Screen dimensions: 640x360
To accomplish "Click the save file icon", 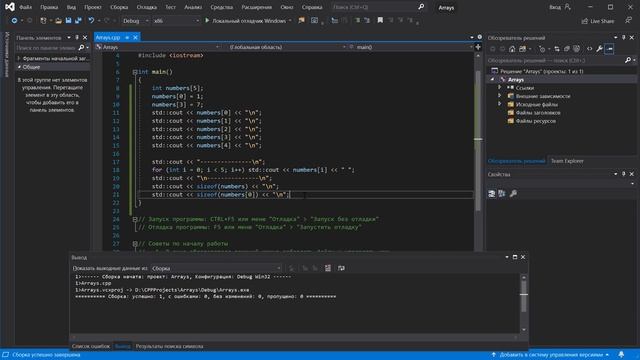I will coord(68,20).
